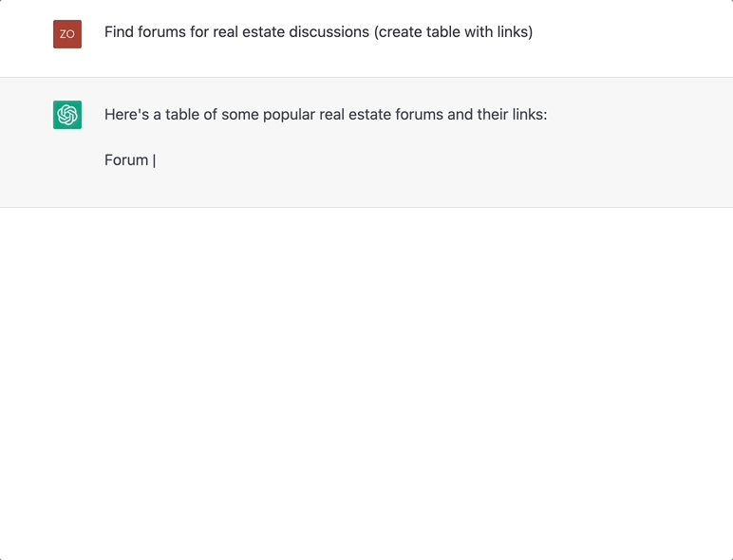The image size is (733, 560).
Task: Click the "Forum" table header text
Action: point(126,160)
